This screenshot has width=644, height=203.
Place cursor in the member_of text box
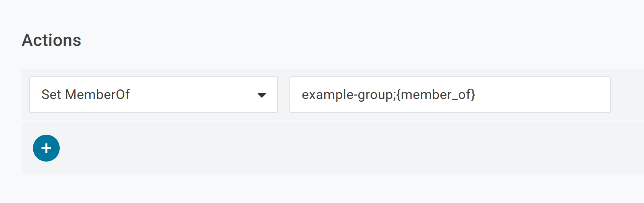[450, 94]
